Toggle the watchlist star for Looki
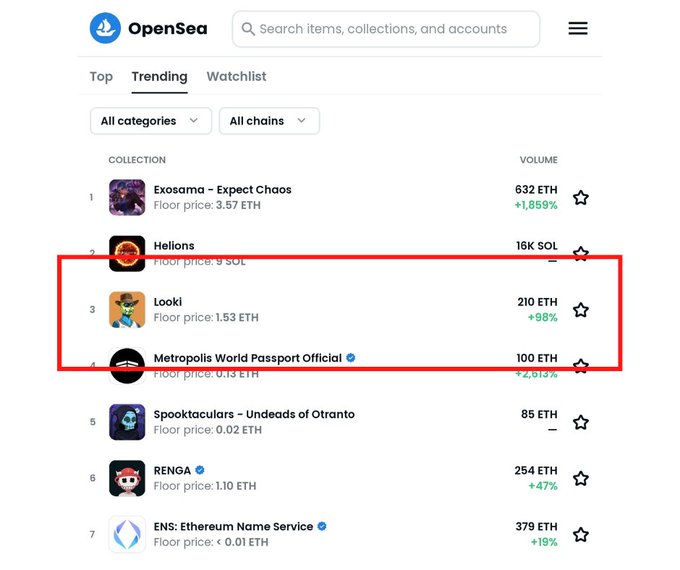 (581, 310)
